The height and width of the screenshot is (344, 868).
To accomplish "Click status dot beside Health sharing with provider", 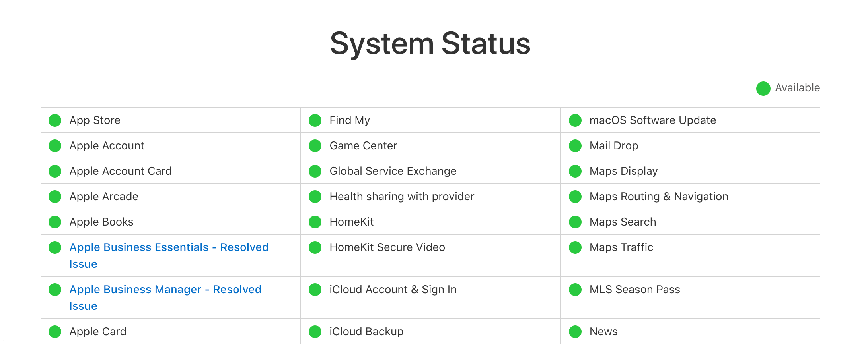I will (315, 197).
